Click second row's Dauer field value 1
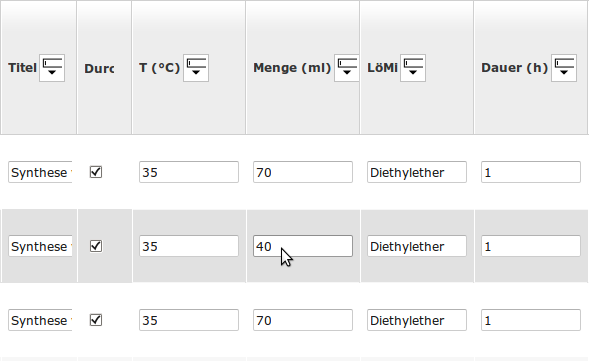The image size is (589, 361). 531,246
